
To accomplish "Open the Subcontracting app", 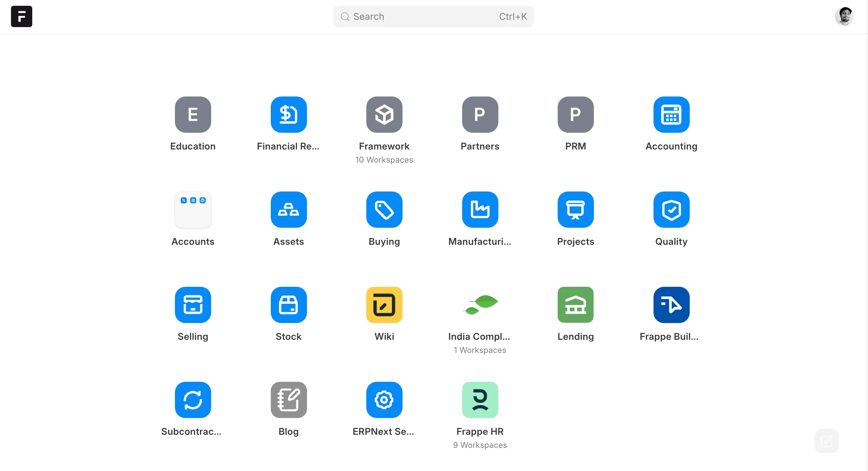I will coord(193,400).
